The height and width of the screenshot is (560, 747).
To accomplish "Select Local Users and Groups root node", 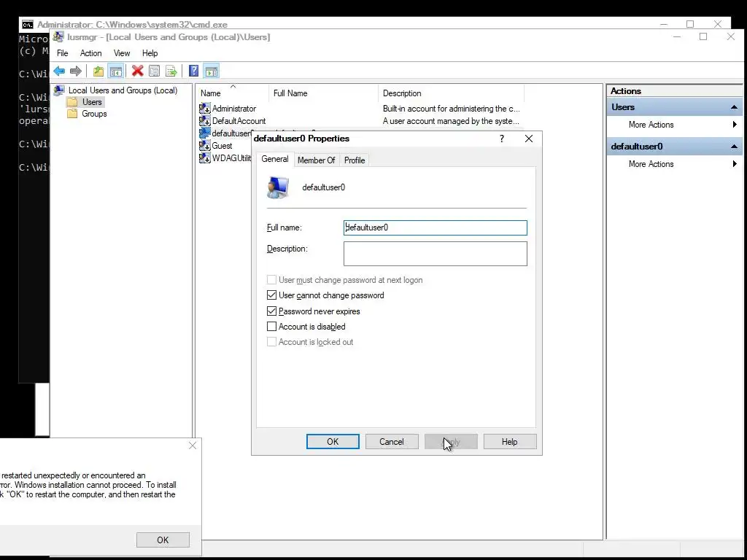I will [116, 90].
